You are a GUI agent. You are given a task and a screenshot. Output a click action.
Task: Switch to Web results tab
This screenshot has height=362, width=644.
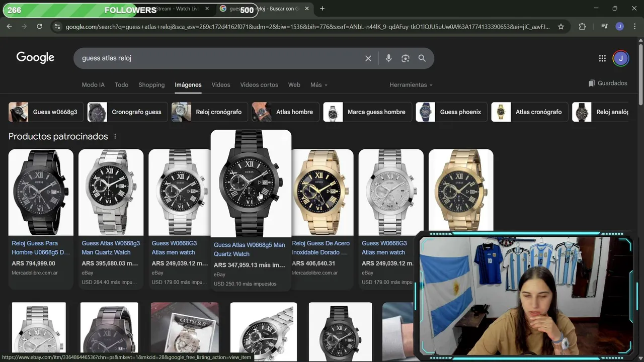tap(294, 85)
